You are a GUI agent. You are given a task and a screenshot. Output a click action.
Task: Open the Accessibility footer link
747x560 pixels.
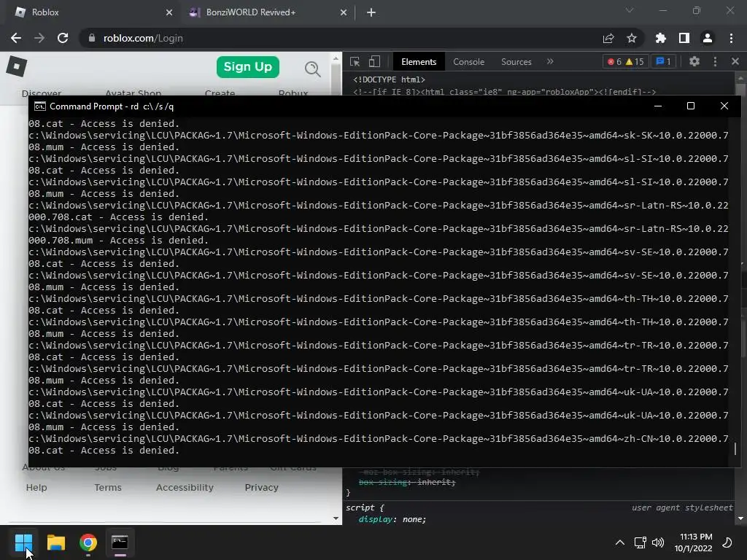point(185,488)
